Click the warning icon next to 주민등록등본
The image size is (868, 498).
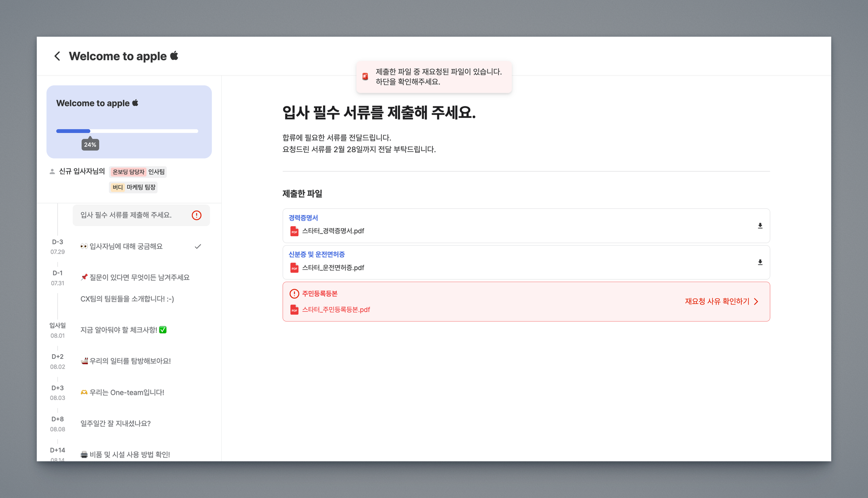tap(294, 294)
